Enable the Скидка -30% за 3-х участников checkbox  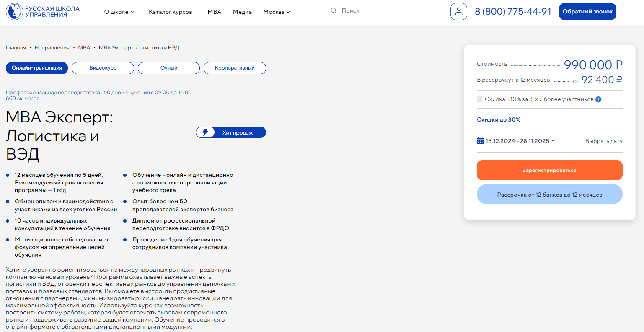(x=479, y=99)
